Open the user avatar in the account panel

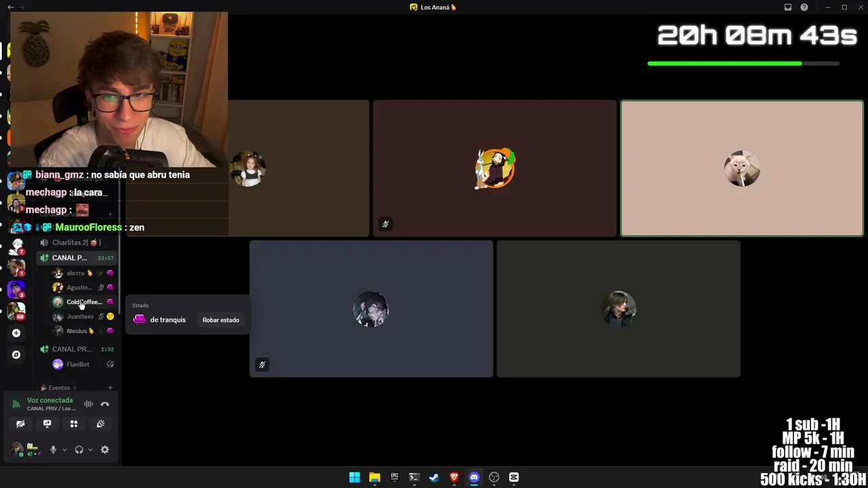click(16, 449)
